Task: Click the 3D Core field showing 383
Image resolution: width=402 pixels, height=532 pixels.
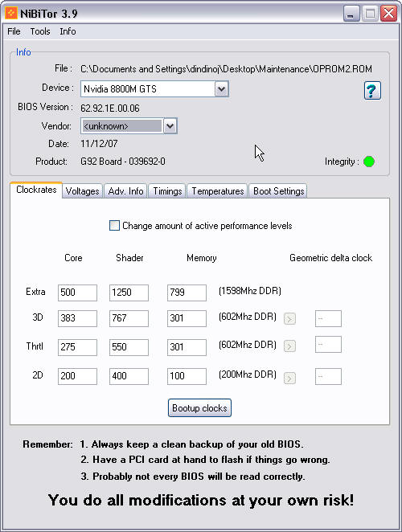Action: click(x=77, y=318)
